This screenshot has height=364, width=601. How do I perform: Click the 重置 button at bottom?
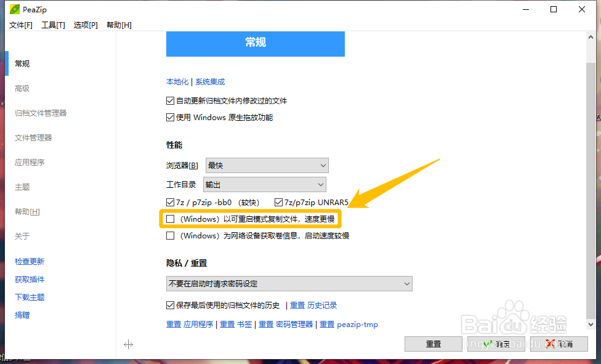(x=434, y=344)
